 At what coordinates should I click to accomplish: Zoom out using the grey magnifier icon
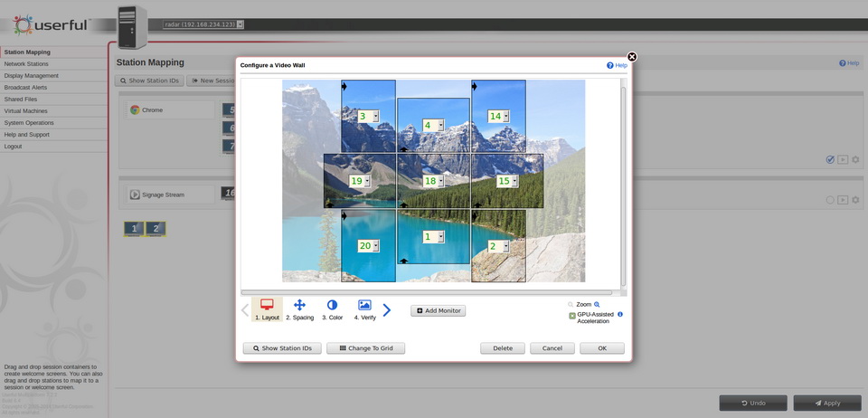pyautogui.click(x=571, y=305)
